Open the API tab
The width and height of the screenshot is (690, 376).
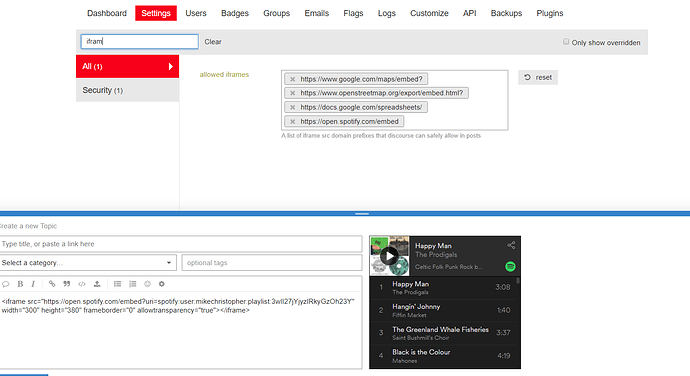[470, 13]
